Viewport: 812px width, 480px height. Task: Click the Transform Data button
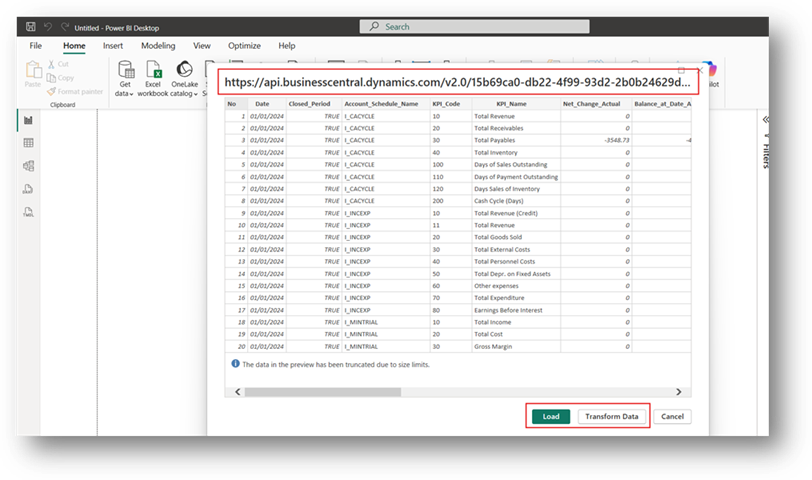(611, 416)
